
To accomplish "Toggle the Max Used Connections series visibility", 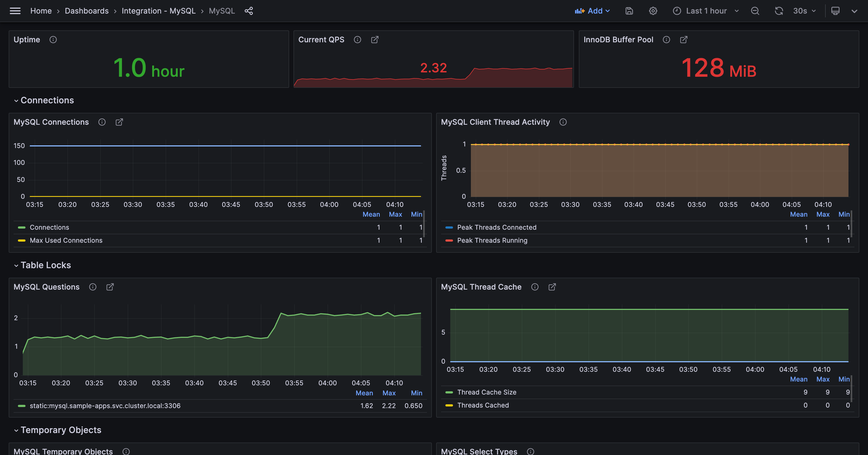I will click(x=66, y=240).
